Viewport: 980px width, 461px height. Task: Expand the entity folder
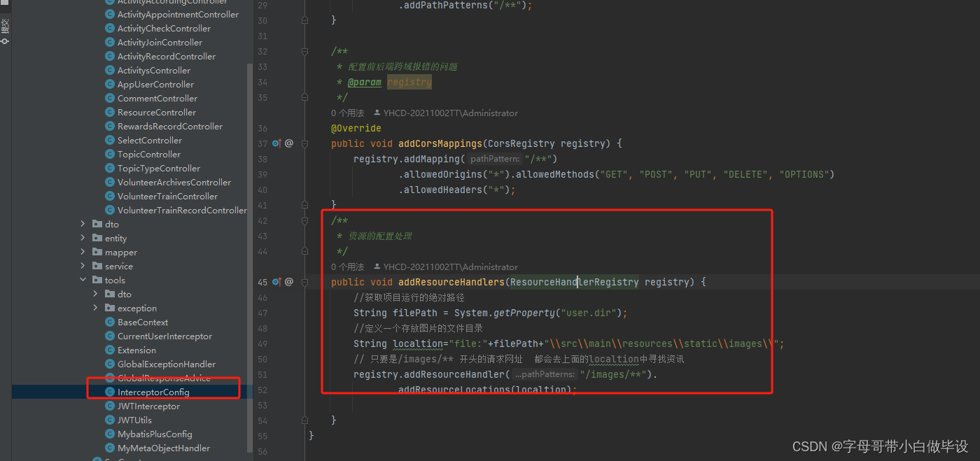tap(83, 238)
